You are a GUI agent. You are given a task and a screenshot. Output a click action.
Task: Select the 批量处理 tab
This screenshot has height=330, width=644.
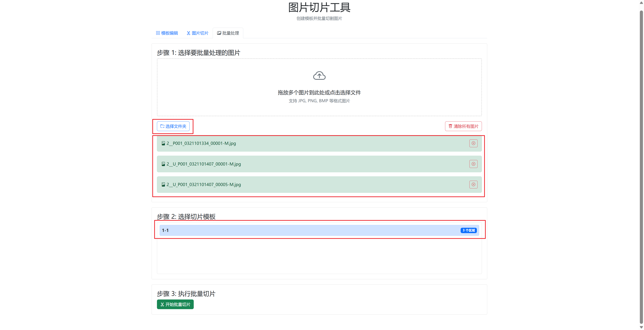coord(228,33)
